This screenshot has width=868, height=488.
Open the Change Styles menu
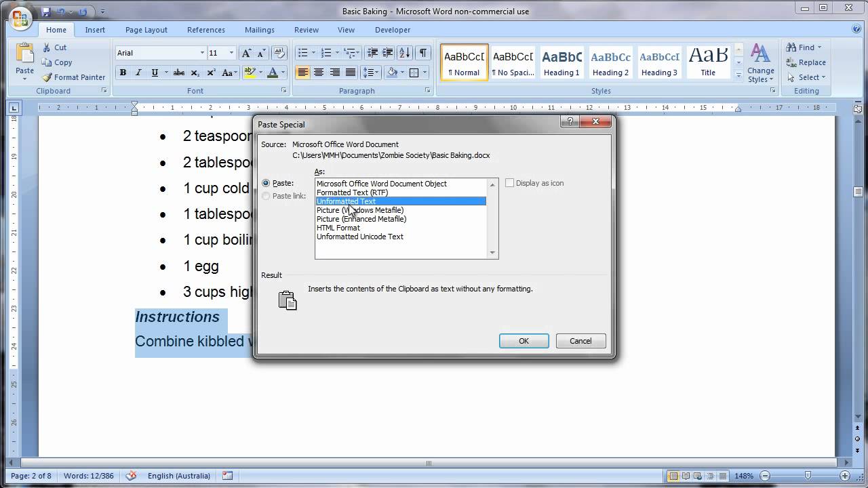761,64
